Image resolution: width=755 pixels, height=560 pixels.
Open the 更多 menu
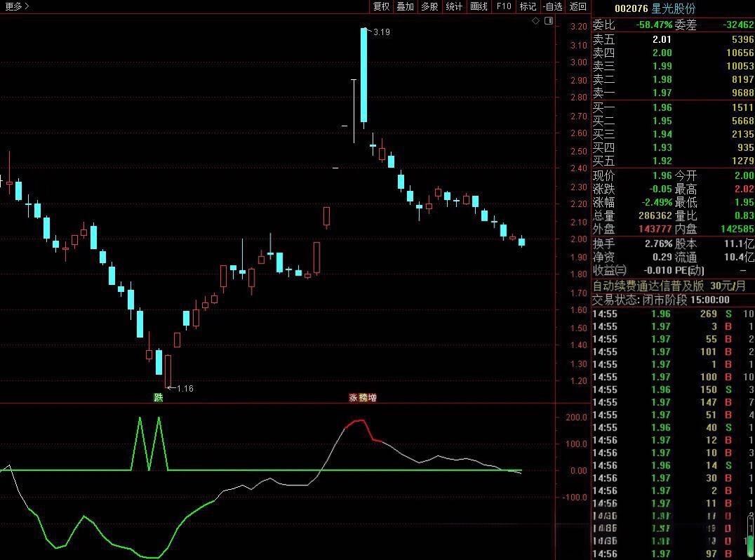[17, 6]
